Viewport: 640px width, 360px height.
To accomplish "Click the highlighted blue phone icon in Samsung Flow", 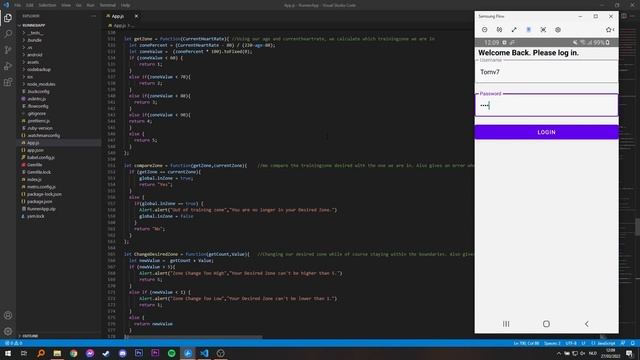I will [x=529, y=30].
